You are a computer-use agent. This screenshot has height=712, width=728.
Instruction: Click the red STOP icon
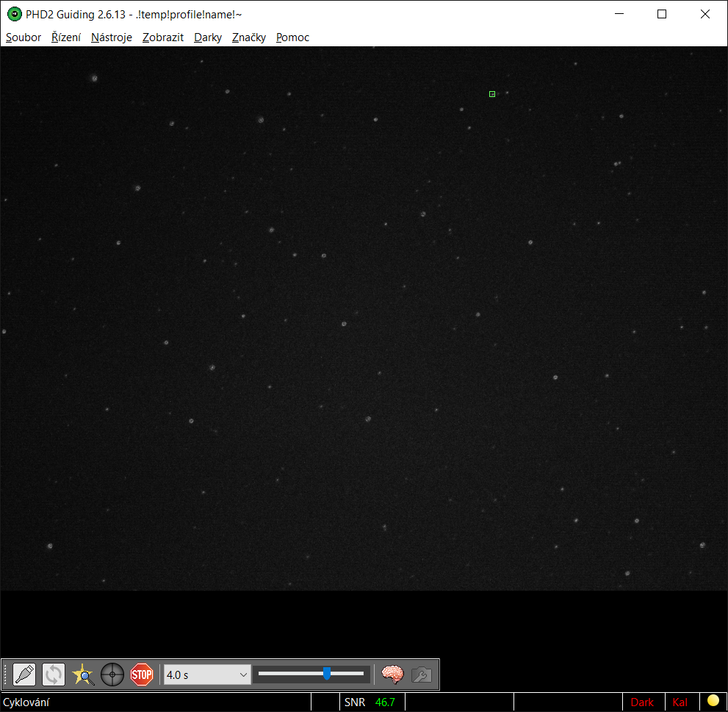pos(142,675)
